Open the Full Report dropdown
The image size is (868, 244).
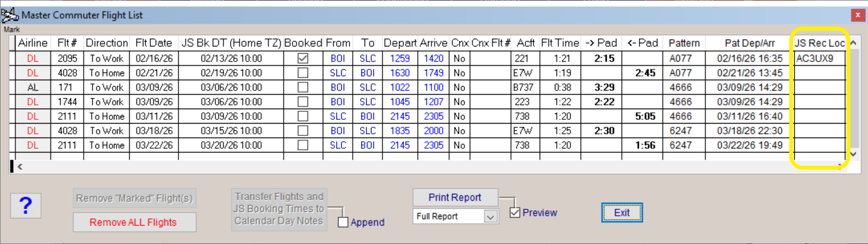(490, 216)
